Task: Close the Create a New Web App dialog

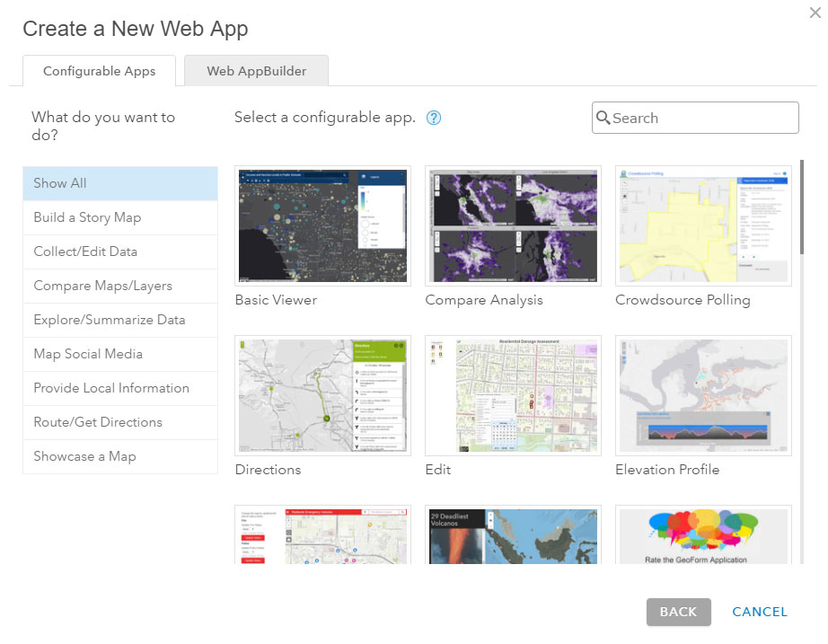Action: pos(815,12)
